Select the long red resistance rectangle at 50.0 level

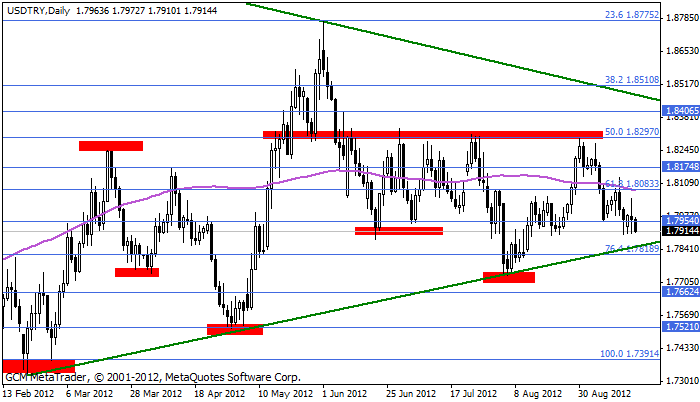pos(433,135)
